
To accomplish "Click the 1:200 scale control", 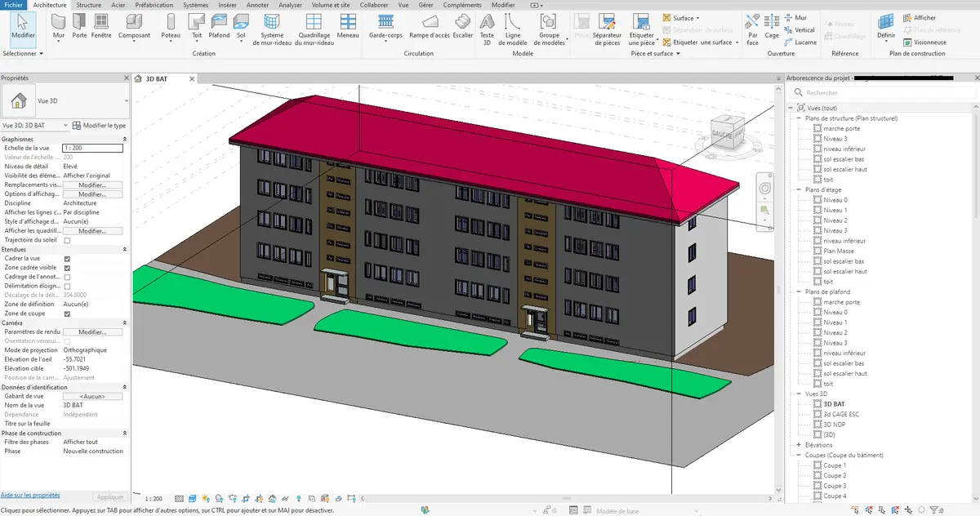I will pos(154,498).
